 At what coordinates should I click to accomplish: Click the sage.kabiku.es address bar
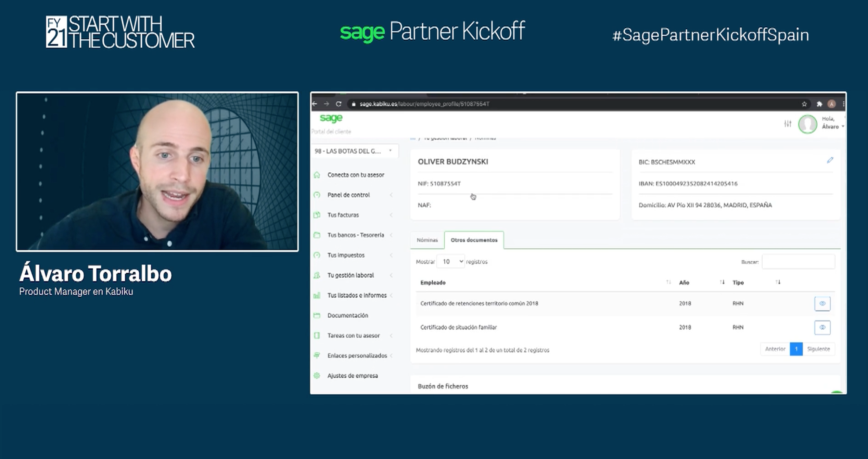pyautogui.click(x=575, y=104)
